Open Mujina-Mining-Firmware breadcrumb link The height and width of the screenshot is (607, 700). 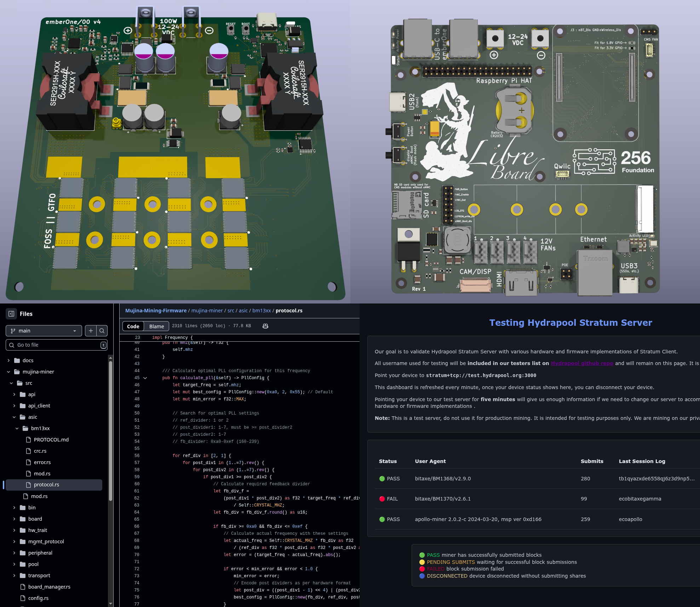coord(156,311)
